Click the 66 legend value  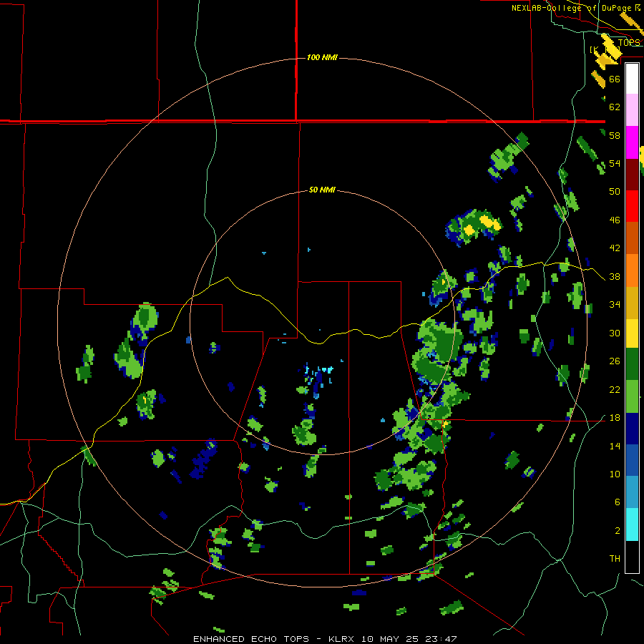(615, 79)
